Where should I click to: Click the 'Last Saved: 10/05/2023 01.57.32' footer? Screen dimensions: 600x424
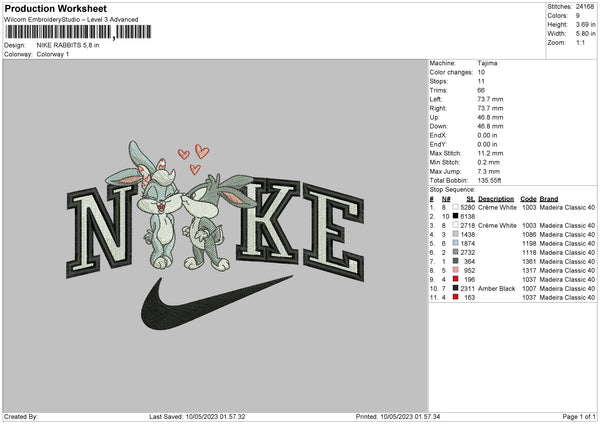[x=197, y=417]
